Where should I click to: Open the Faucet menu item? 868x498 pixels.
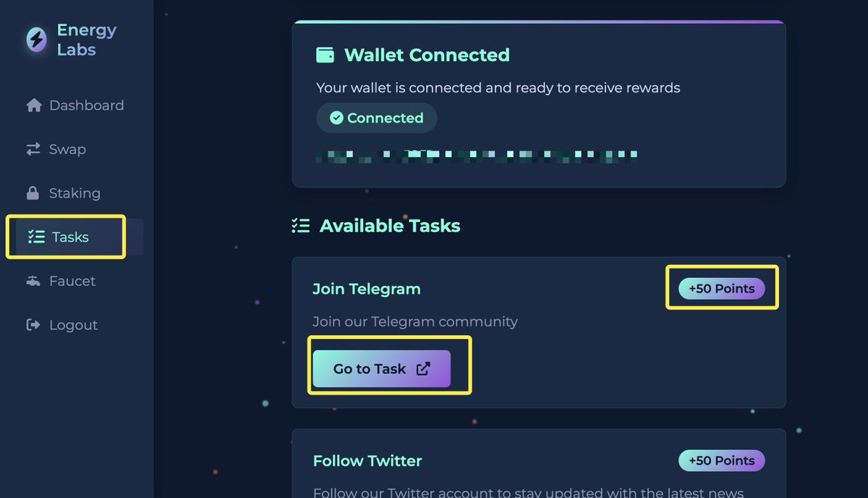(x=61, y=281)
